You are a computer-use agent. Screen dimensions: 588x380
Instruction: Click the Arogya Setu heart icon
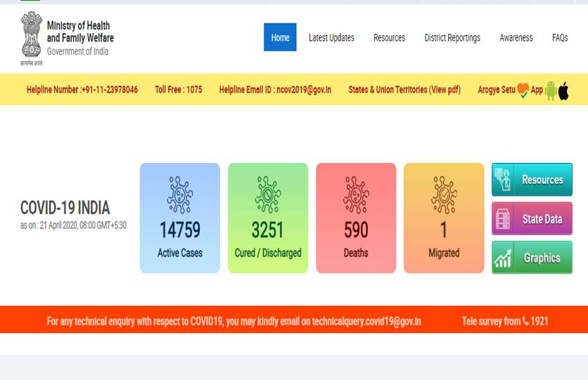(x=523, y=90)
